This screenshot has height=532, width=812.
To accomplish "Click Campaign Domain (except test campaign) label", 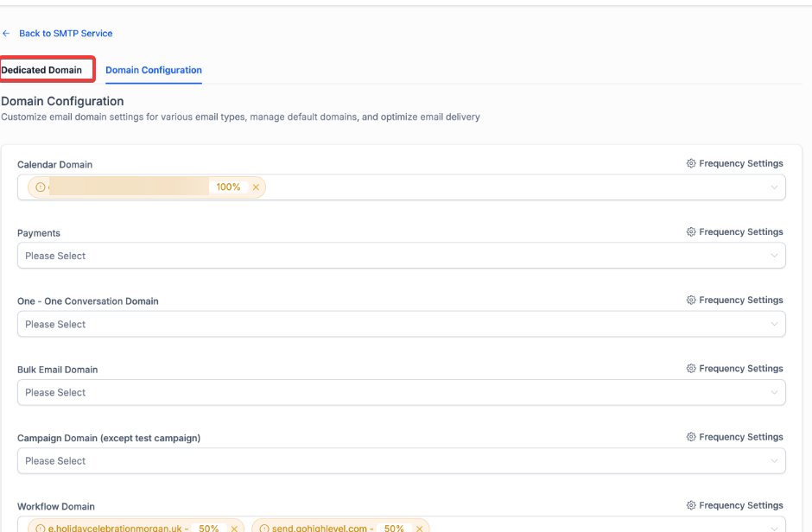I will coord(109,438).
